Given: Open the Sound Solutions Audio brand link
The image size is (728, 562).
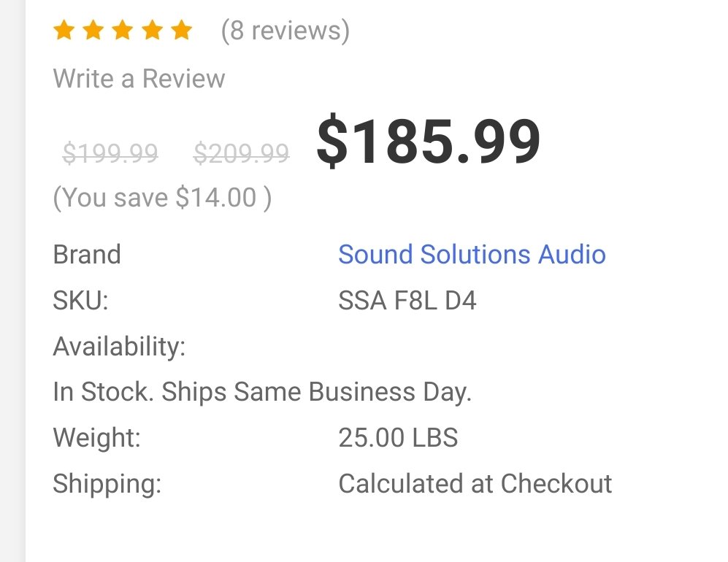Looking at the screenshot, I should tap(472, 254).
